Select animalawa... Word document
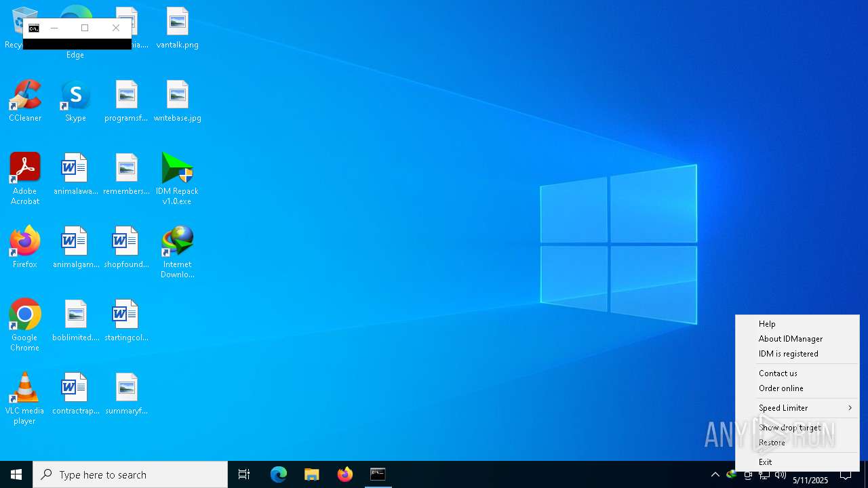This screenshot has width=868, height=488. pos(75,174)
